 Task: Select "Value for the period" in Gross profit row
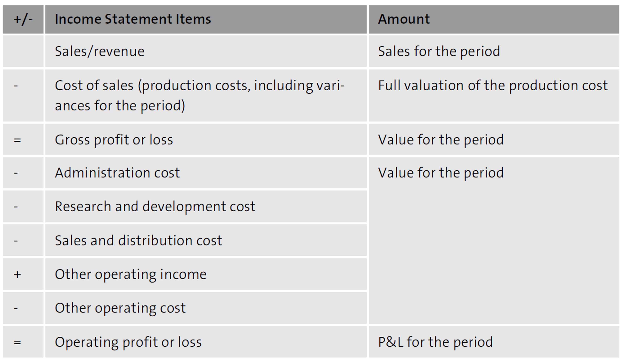[x=441, y=140]
